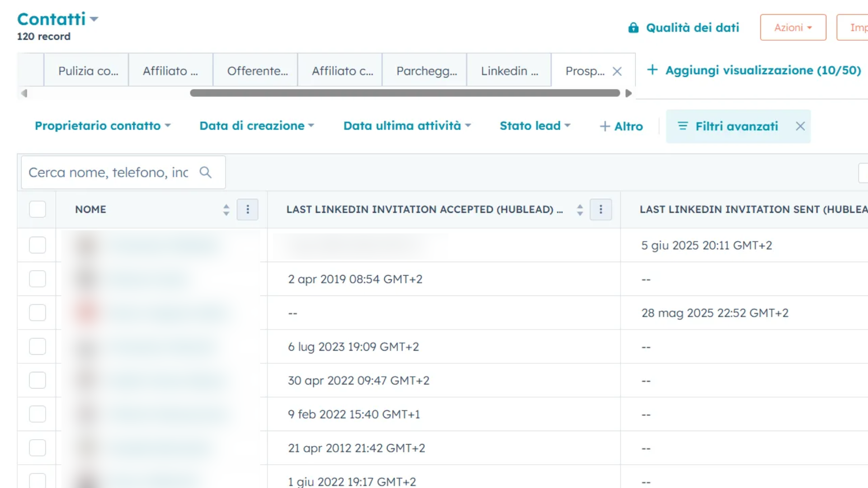The height and width of the screenshot is (488, 868).
Task: Sort by Last LinkedIn Invitation Accepted arrows
Action: (x=580, y=209)
